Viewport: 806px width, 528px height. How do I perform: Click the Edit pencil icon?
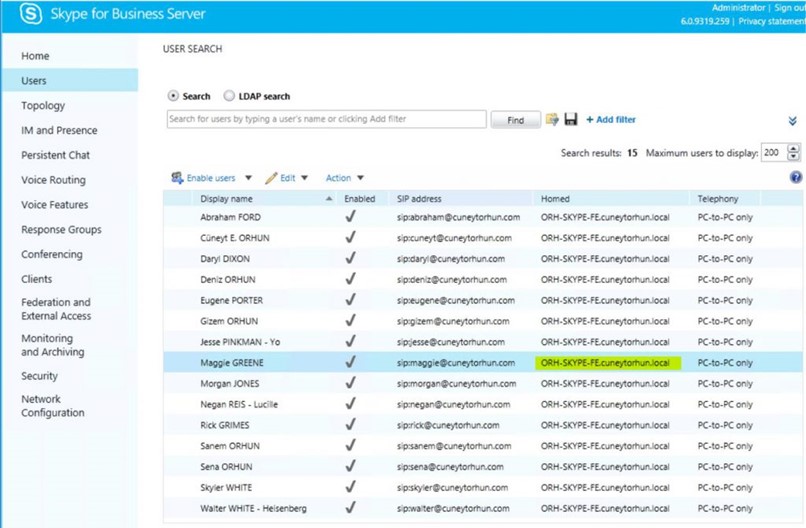[x=271, y=178]
